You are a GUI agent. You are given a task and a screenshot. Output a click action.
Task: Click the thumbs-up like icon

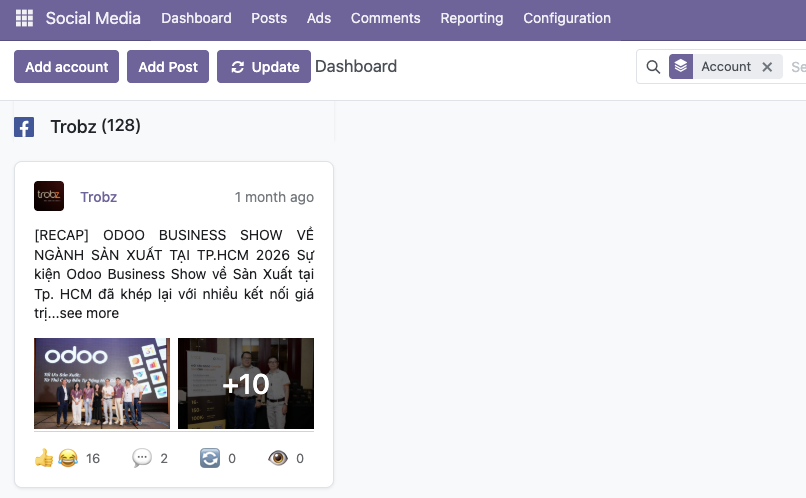point(44,458)
